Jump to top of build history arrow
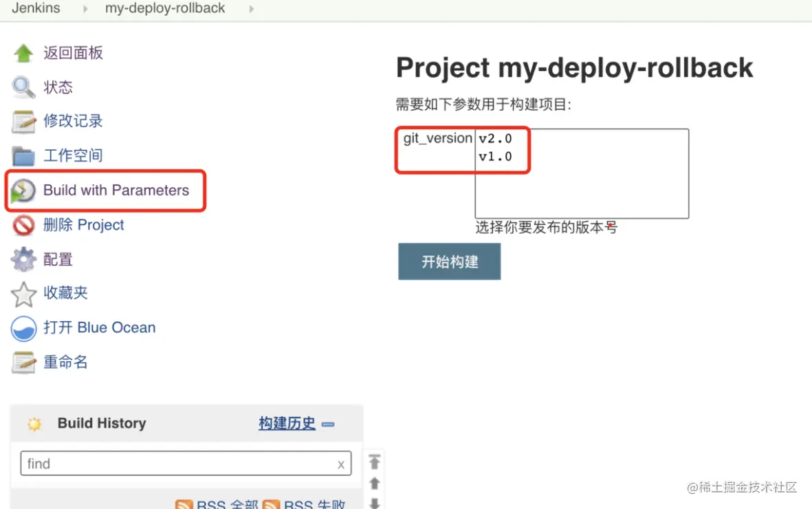This screenshot has width=812, height=509. click(375, 462)
